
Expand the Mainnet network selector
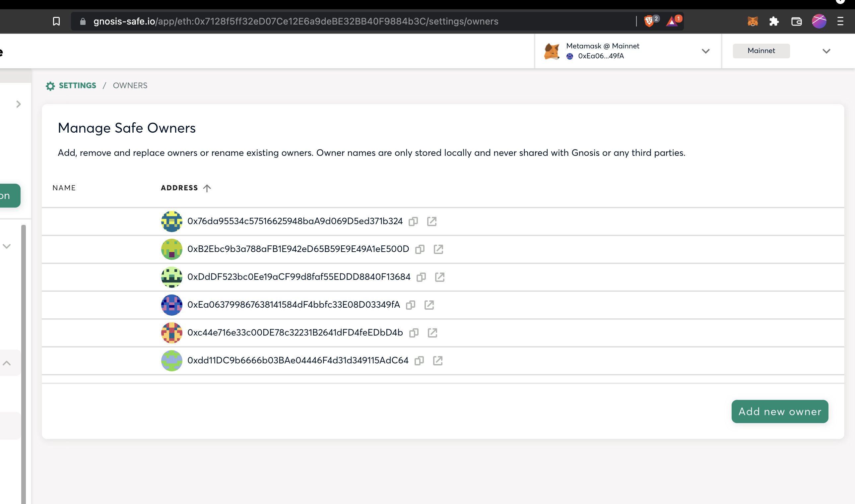[x=826, y=51]
